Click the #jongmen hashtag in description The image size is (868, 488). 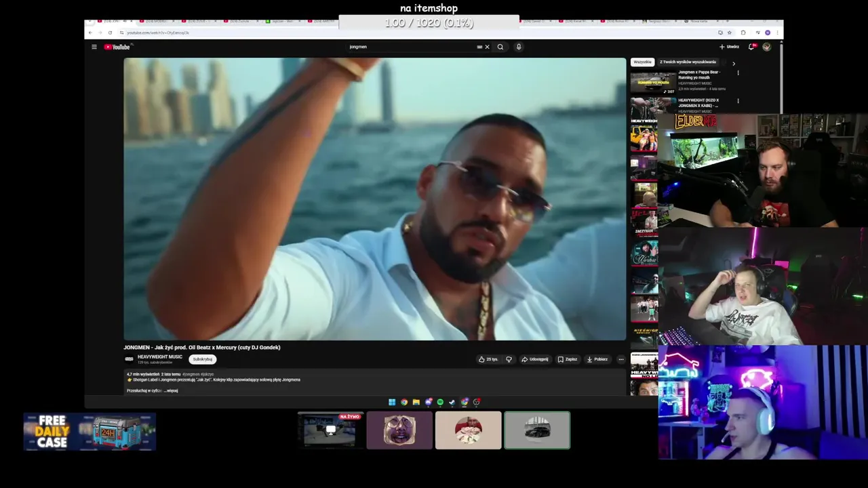click(x=191, y=374)
